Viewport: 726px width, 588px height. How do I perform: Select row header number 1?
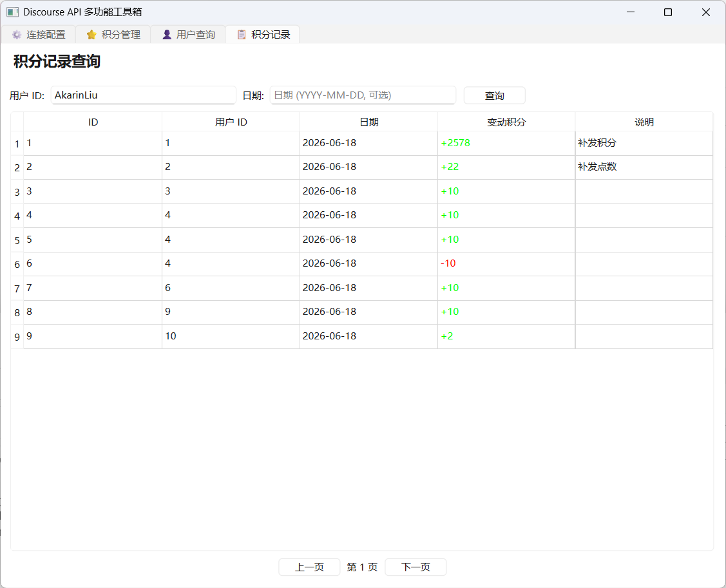pyautogui.click(x=17, y=144)
